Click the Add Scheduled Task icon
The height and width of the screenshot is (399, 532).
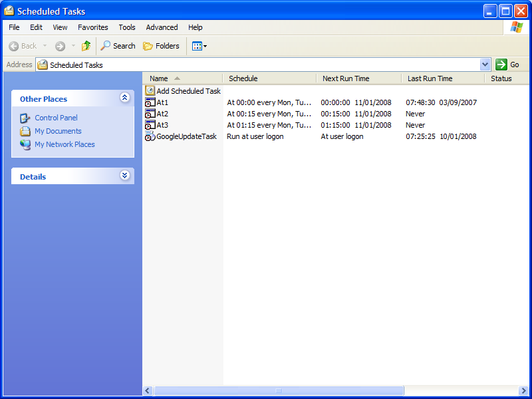pos(150,91)
